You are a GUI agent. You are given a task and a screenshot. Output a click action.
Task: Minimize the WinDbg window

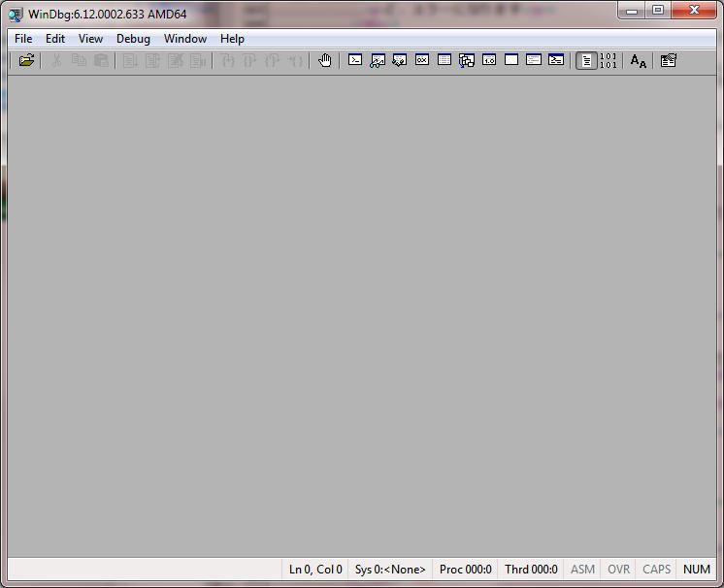632,10
